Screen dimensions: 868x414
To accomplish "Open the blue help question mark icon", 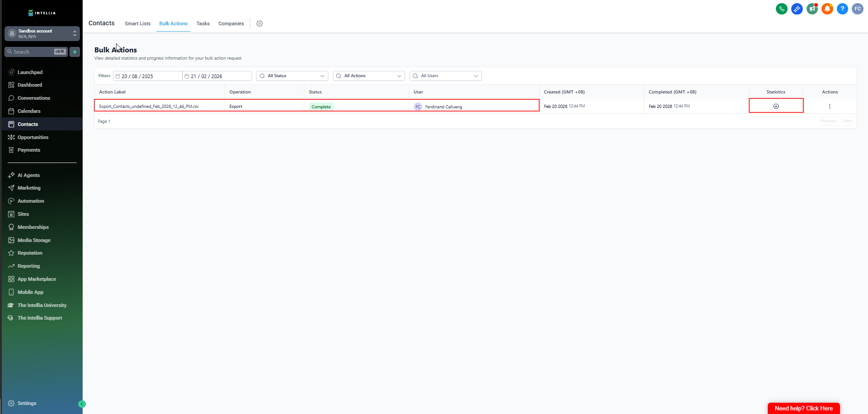I will [x=842, y=9].
